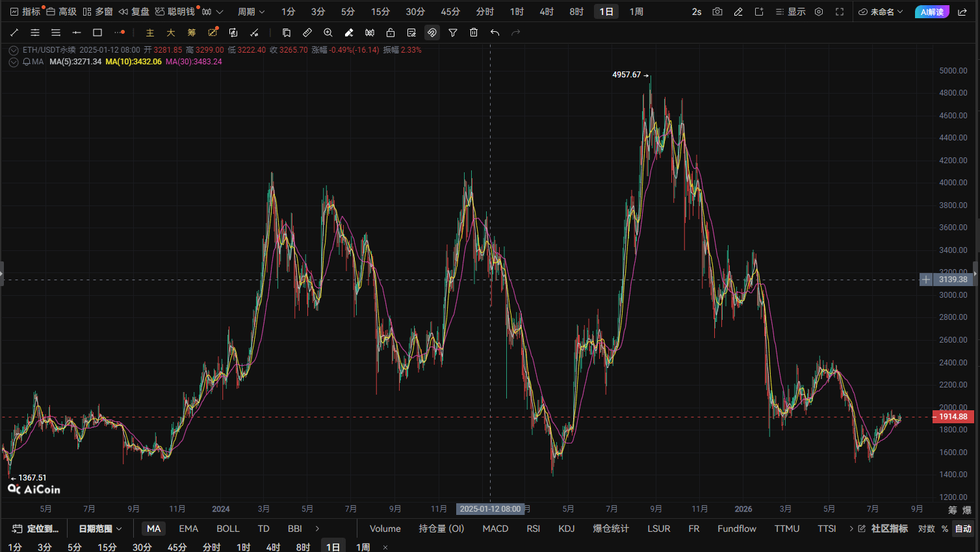This screenshot has width=980, height=552.
Task: Enable the BOLL indicator
Action: click(x=228, y=529)
